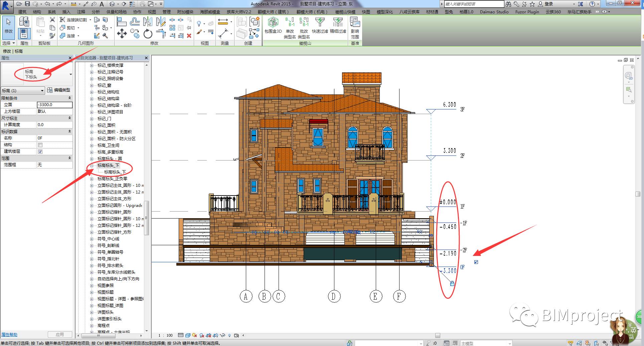Image resolution: width=644 pixels, height=346 pixels.
Task: Open the 管理 ribbon tab
Action: pyautogui.click(x=167, y=12)
